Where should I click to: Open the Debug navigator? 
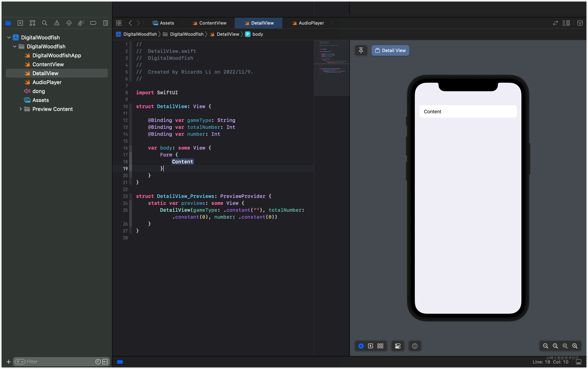coord(81,23)
